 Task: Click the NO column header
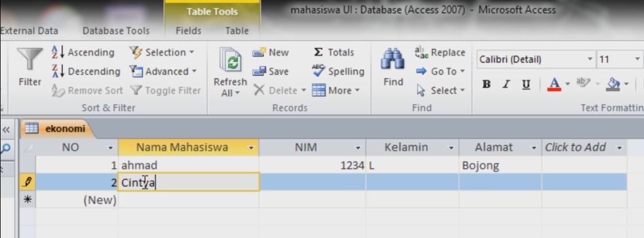(70, 147)
